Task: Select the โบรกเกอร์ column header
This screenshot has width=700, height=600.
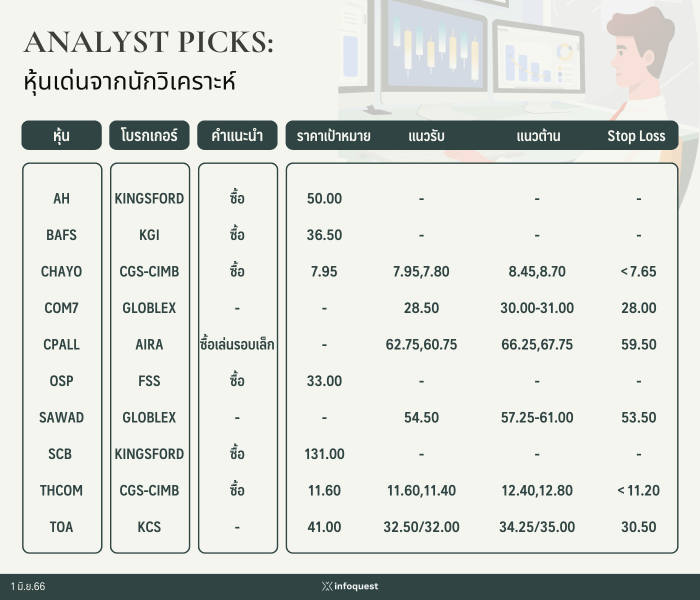Action: point(149,135)
